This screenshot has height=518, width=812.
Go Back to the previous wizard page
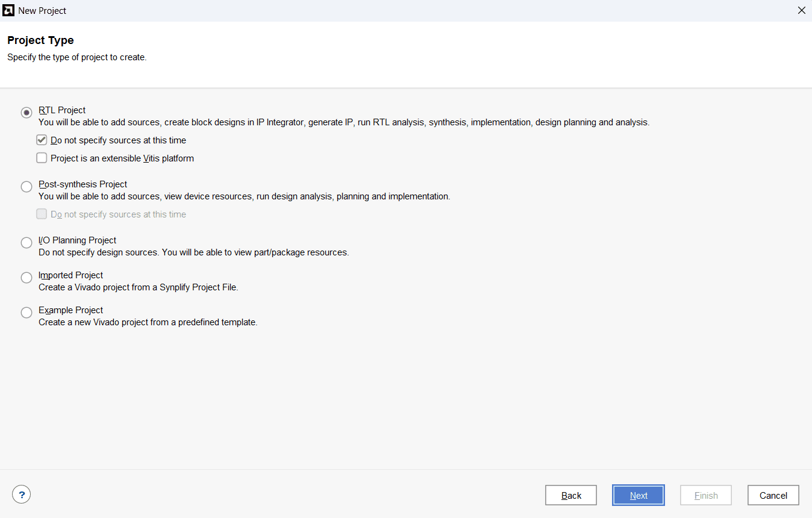(571, 495)
